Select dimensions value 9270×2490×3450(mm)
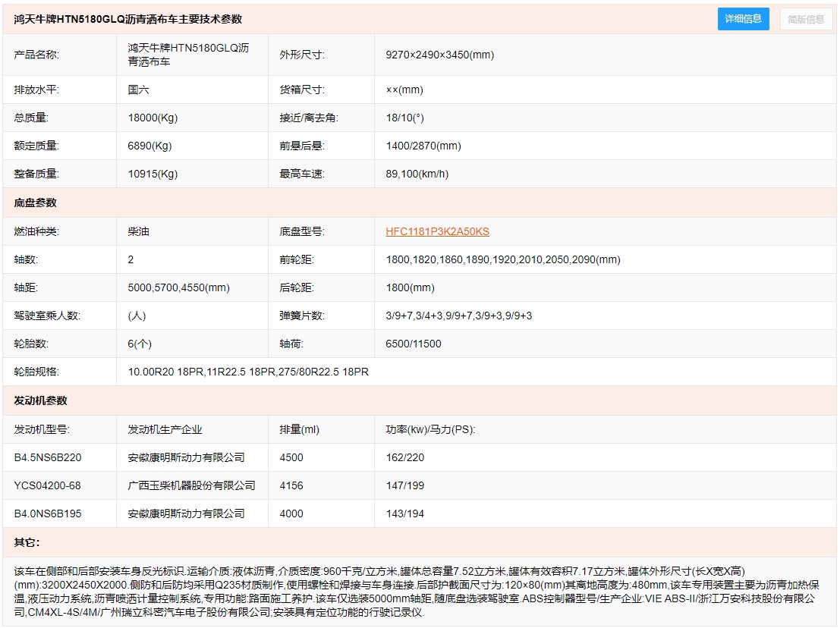The height and width of the screenshot is (628, 840). tap(440, 55)
